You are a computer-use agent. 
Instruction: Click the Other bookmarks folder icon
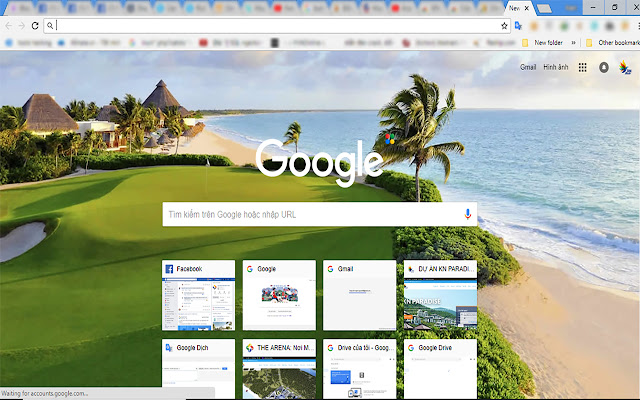pyautogui.click(x=589, y=42)
